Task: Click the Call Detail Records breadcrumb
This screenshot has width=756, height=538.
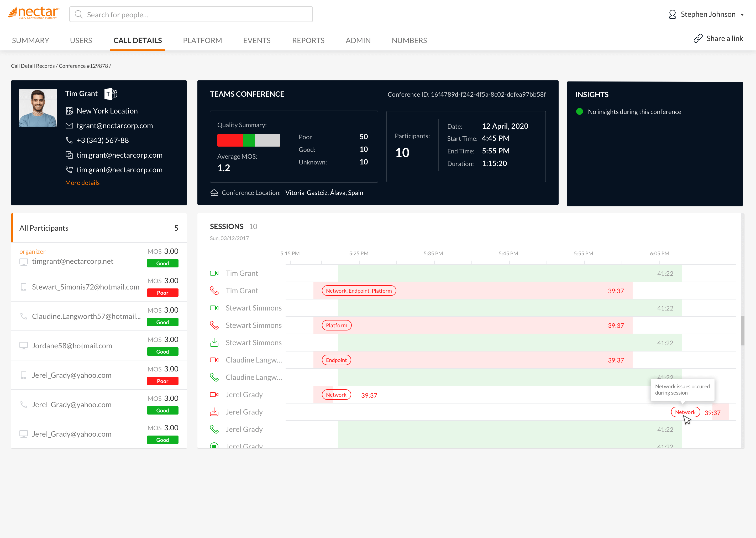Action: [x=33, y=66]
